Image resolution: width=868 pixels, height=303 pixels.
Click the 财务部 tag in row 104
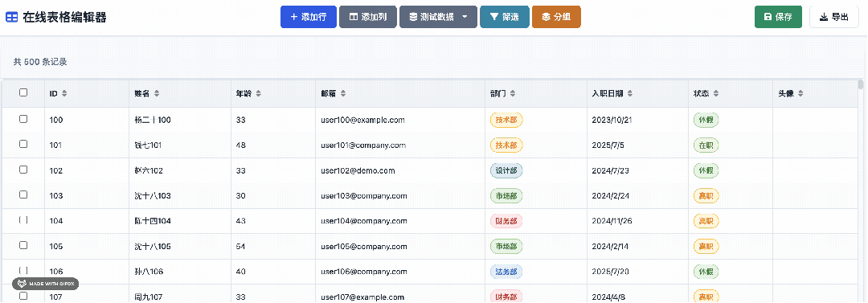tap(506, 221)
